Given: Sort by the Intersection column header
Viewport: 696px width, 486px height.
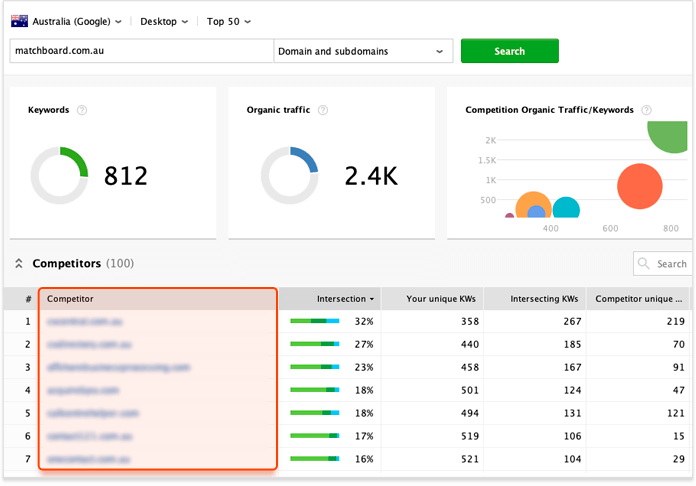Looking at the screenshot, I should point(329,299).
